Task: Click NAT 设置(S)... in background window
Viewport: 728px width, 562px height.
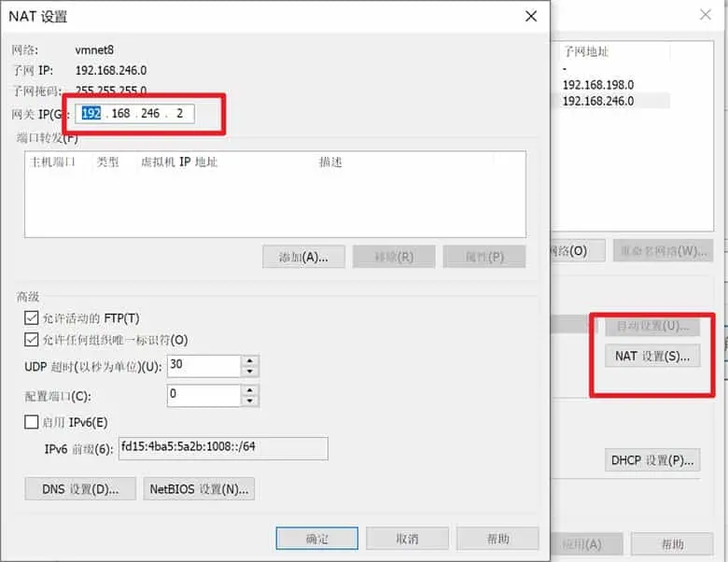Action: 652,357
